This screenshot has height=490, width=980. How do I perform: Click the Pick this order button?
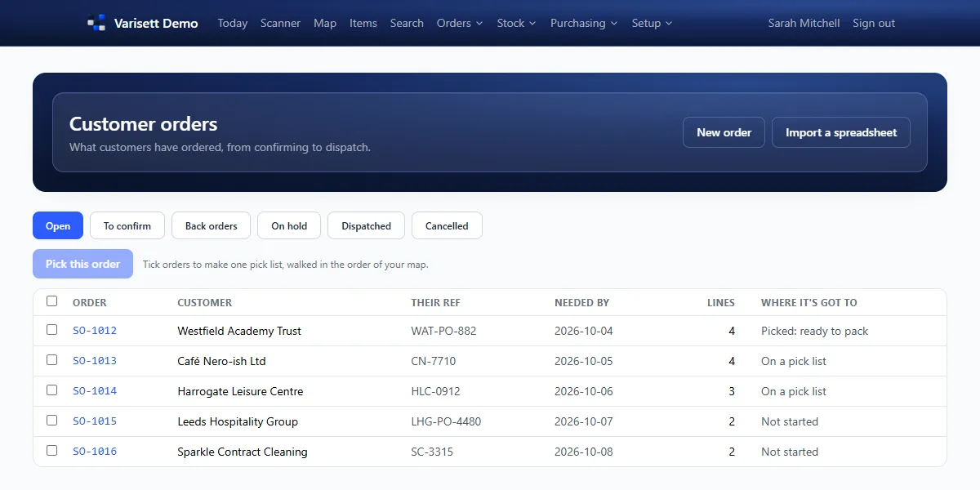tap(82, 264)
